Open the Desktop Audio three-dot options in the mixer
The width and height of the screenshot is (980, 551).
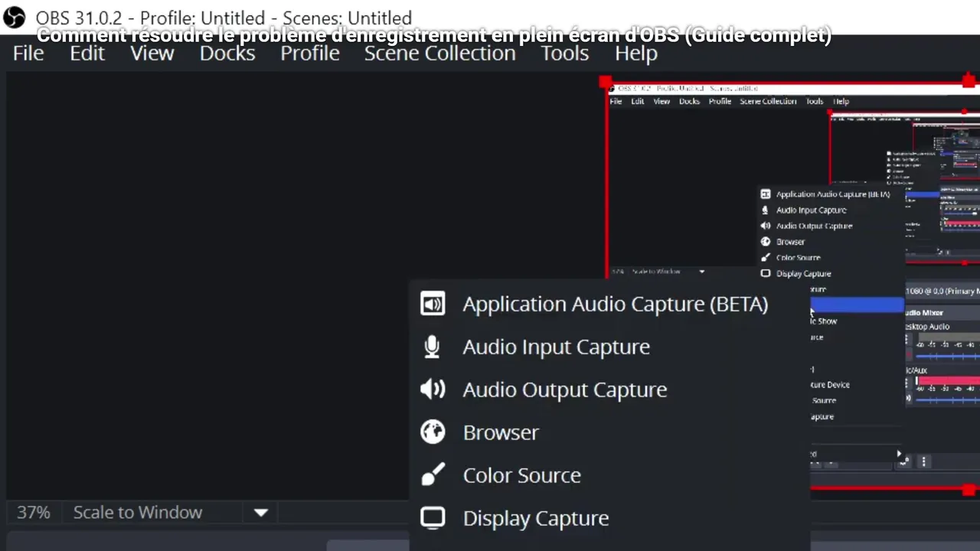(x=910, y=340)
